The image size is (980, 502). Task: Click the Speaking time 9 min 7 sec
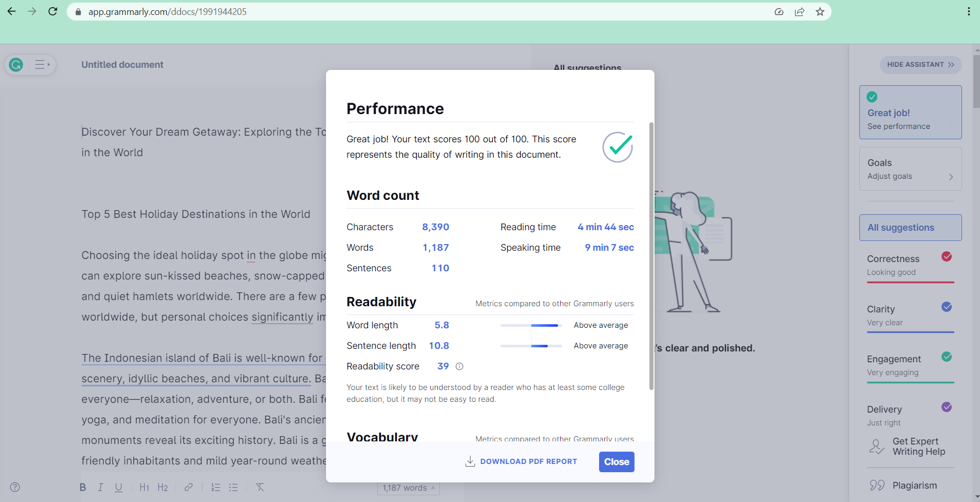[x=609, y=248]
